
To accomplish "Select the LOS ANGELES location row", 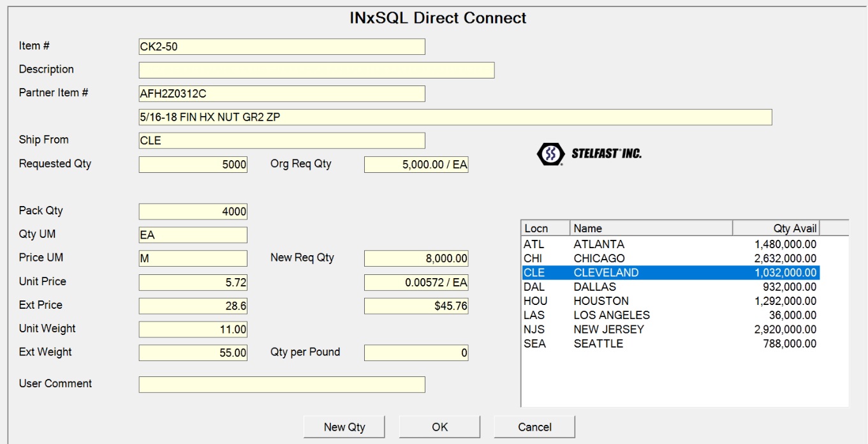I will pos(670,315).
